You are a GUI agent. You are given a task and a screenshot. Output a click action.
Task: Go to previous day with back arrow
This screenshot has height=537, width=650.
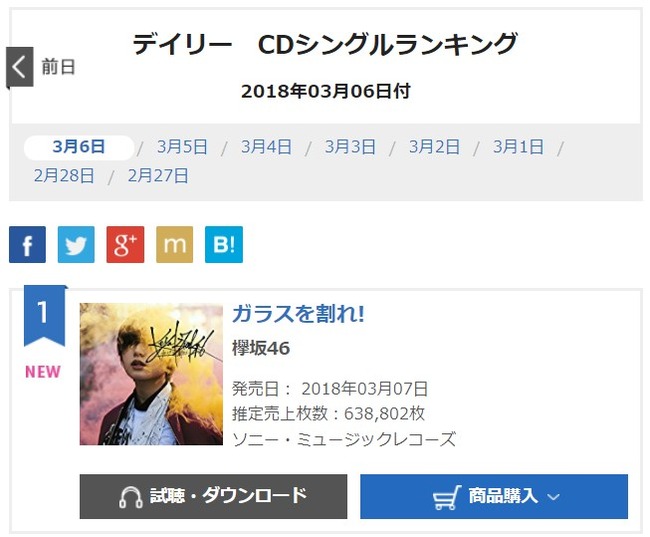pyautogui.click(x=19, y=67)
